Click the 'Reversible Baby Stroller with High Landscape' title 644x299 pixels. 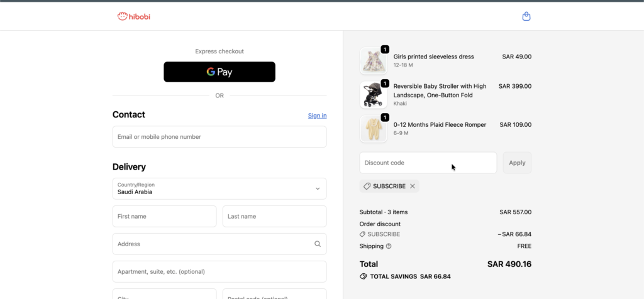440,90
